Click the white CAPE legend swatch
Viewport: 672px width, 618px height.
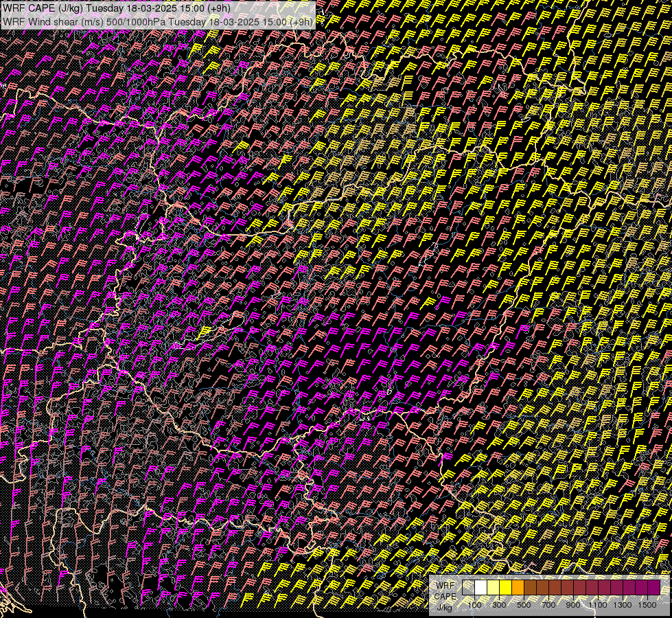481,587
